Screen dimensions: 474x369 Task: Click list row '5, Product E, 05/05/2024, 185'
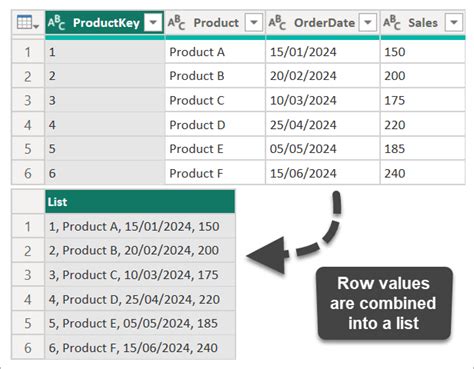click(140, 323)
